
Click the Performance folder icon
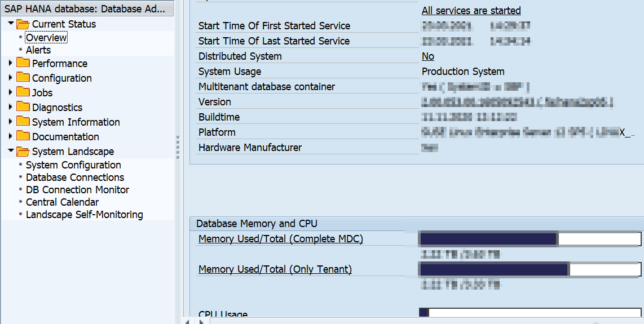click(x=23, y=63)
